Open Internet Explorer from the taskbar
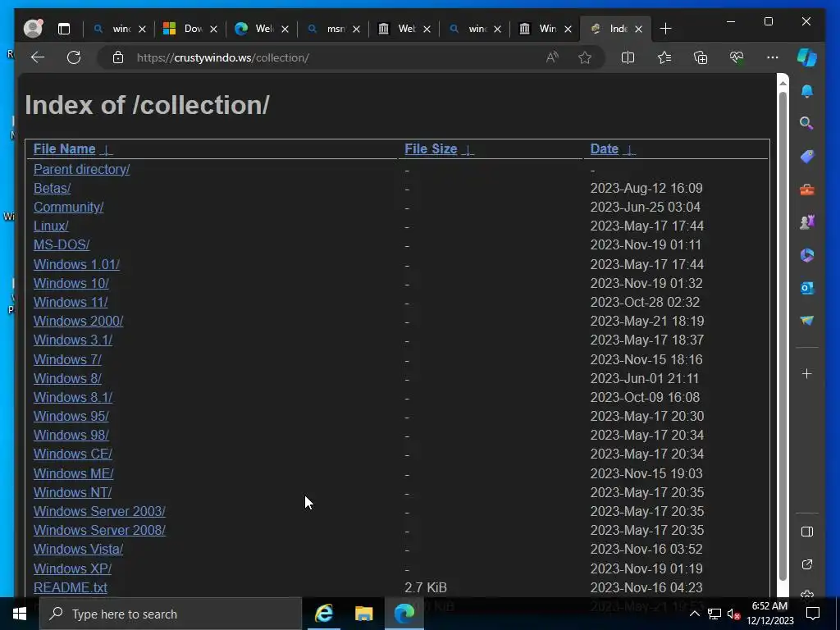Viewport: 840px width, 630px height. [324, 614]
